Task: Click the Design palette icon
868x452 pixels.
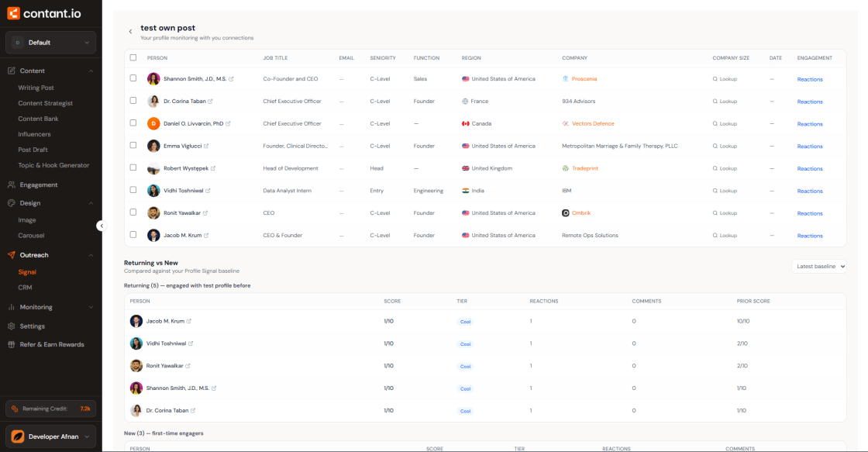Action: tap(11, 203)
